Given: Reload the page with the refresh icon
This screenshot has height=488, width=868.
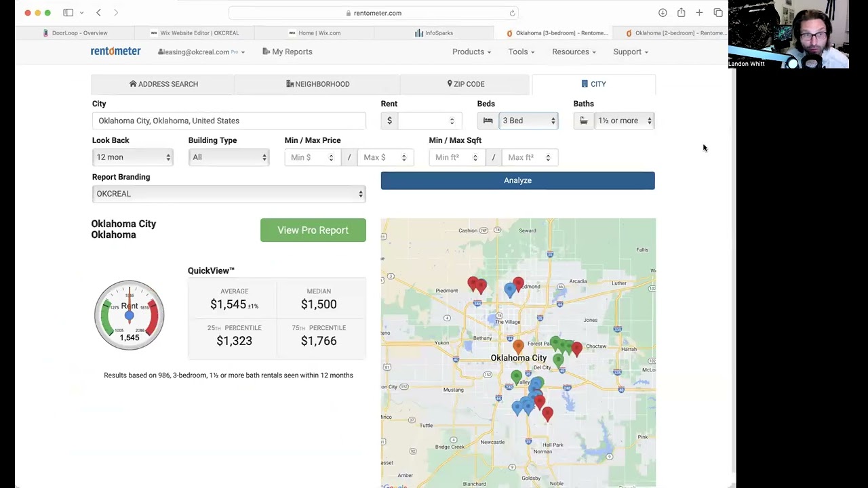Looking at the screenshot, I should click(x=512, y=13).
